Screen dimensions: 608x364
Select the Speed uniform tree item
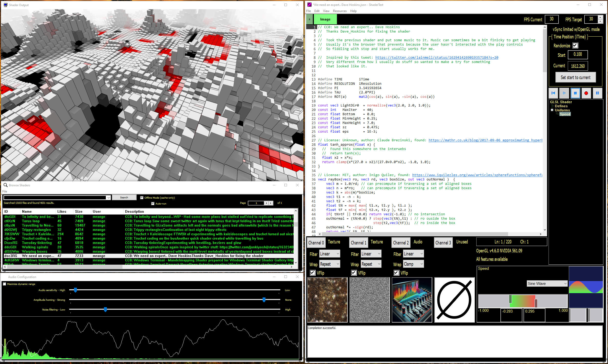point(565,114)
